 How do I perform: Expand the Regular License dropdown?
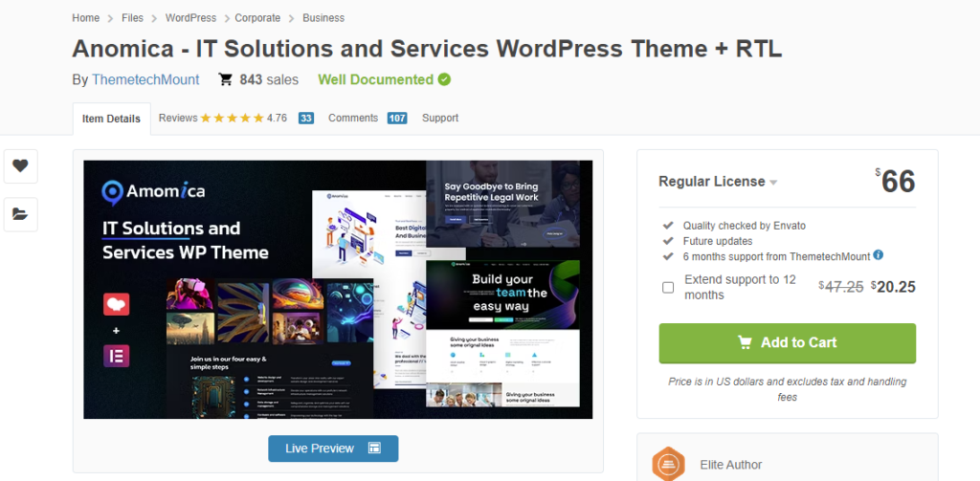[773, 183]
